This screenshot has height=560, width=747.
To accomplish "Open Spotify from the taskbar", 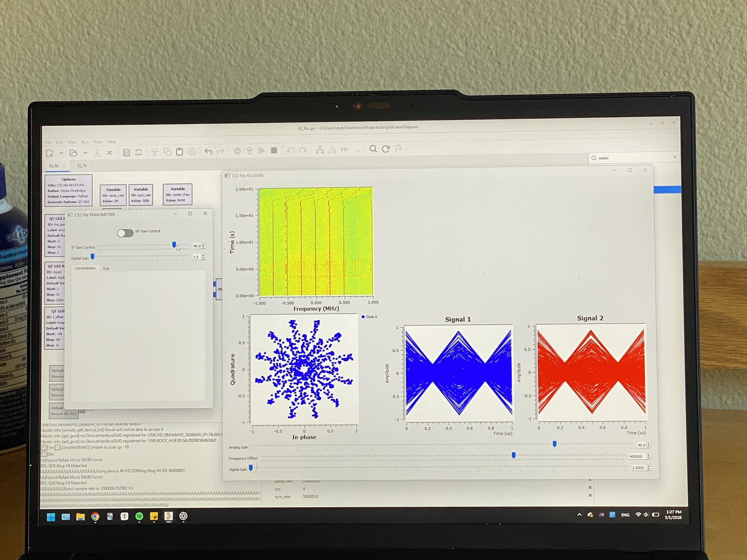I will 139,516.
